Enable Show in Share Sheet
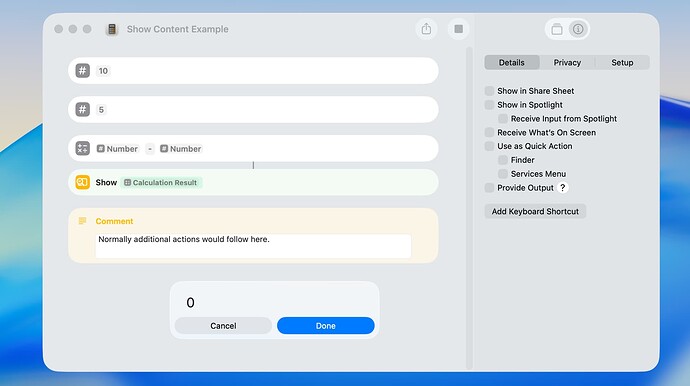This screenshot has width=690, height=386. click(489, 91)
